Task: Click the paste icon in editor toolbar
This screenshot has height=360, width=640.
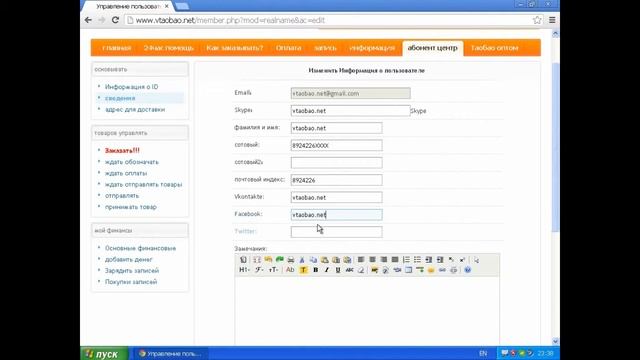Action: pos(324,260)
